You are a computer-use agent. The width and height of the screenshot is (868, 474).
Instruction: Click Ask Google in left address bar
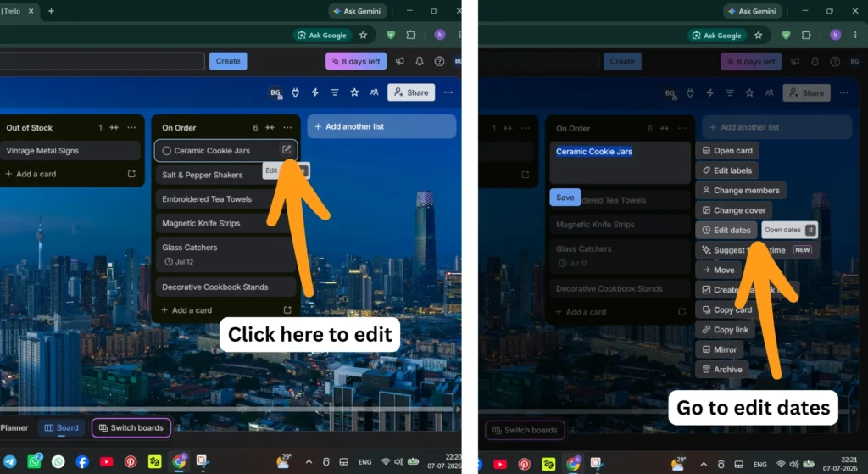pos(322,35)
